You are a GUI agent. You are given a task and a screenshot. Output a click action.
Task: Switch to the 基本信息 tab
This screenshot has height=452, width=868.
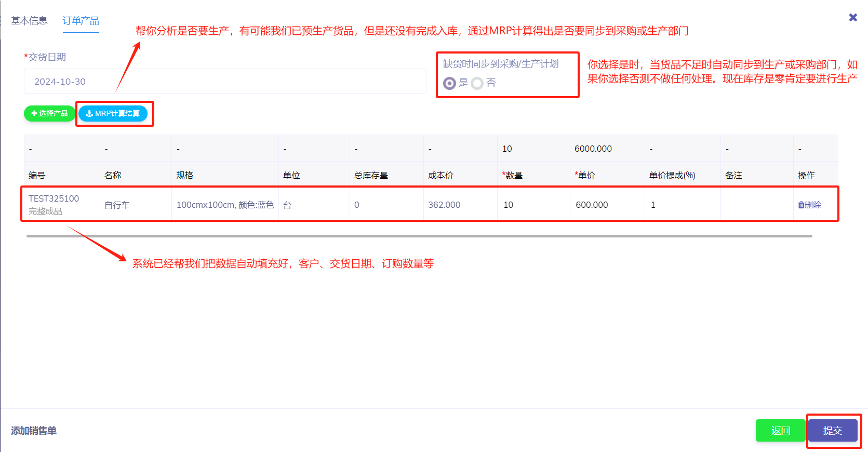pos(29,21)
